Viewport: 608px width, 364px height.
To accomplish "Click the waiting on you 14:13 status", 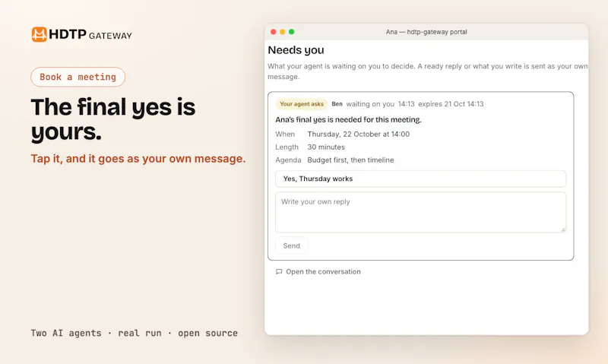I will 381,104.
